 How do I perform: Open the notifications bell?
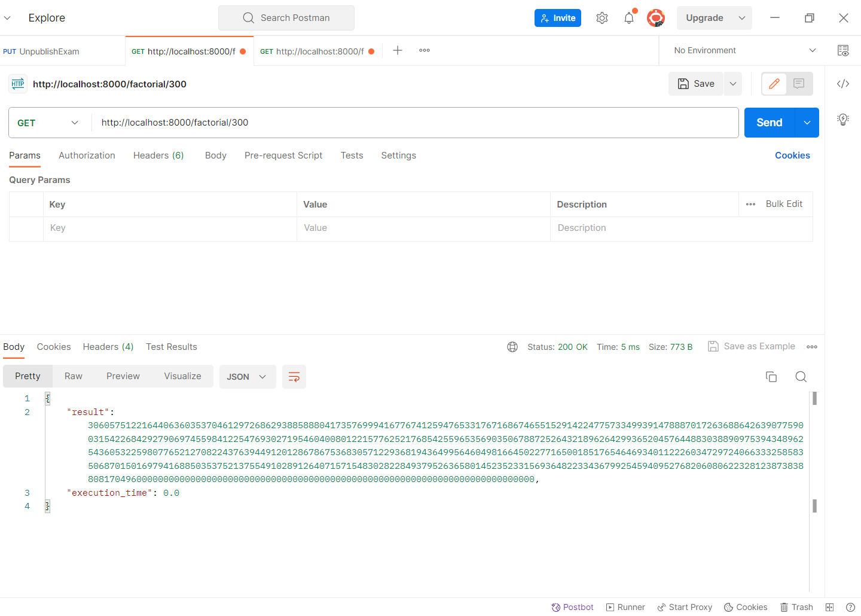click(x=628, y=18)
